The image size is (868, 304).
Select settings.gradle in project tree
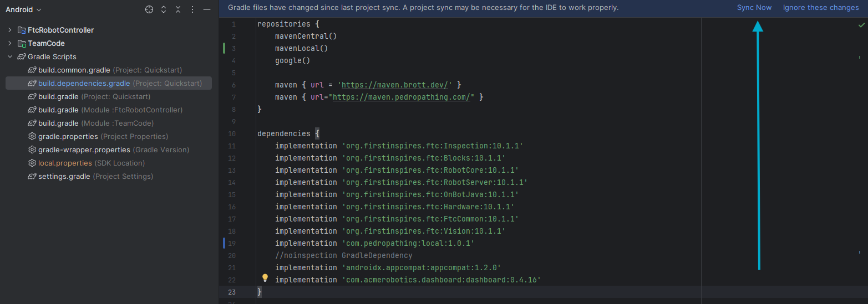[x=64, y=176]
